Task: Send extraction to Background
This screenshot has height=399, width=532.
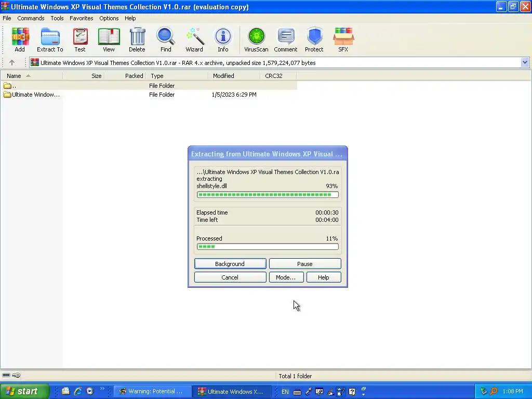Action: point(230,263)
